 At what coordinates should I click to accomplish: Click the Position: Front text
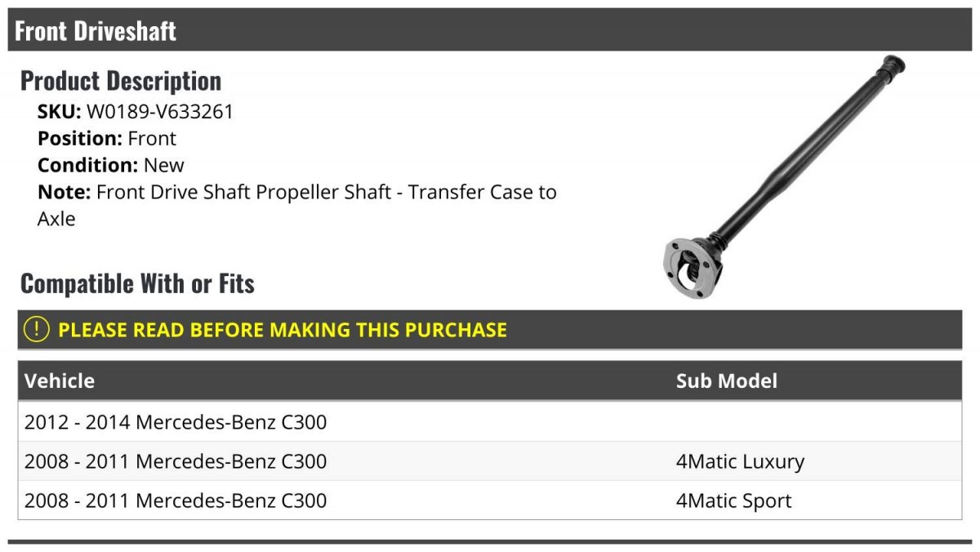click(x=107, y=139)
